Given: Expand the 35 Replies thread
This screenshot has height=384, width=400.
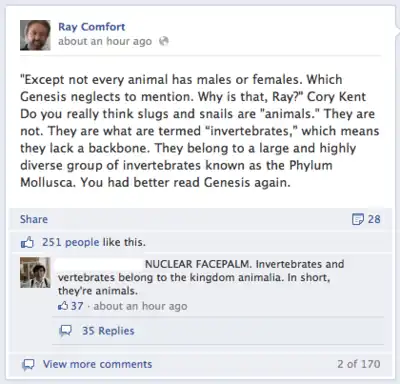Looking at the screenshot, I should (x=108, y=331).
